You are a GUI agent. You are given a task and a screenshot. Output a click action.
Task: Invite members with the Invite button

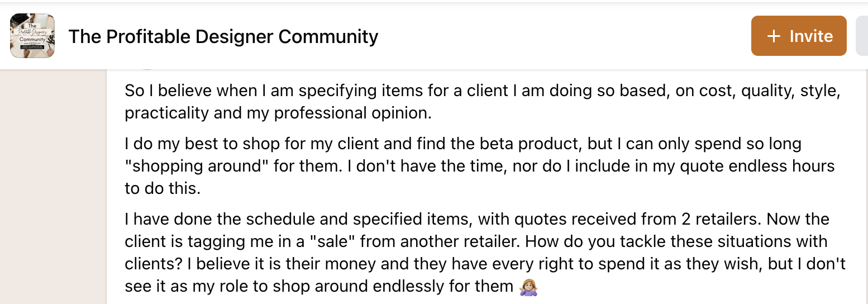pos(799,36)
